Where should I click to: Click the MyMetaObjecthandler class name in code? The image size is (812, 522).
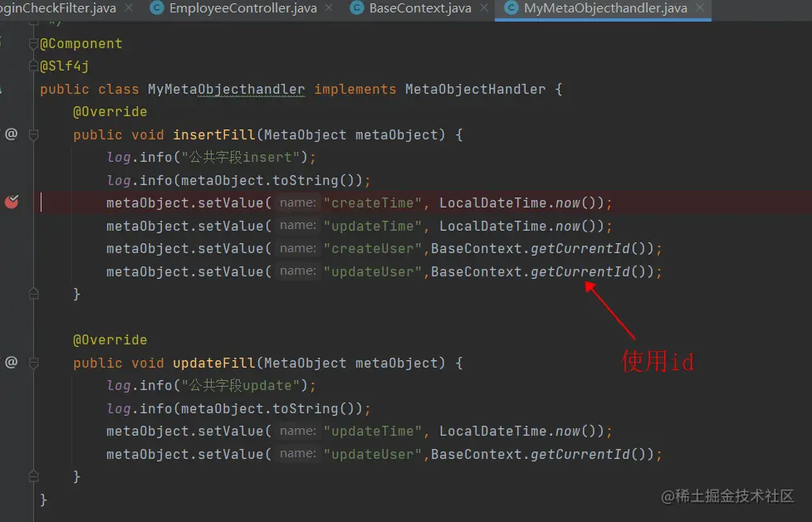tap(227, 89)
